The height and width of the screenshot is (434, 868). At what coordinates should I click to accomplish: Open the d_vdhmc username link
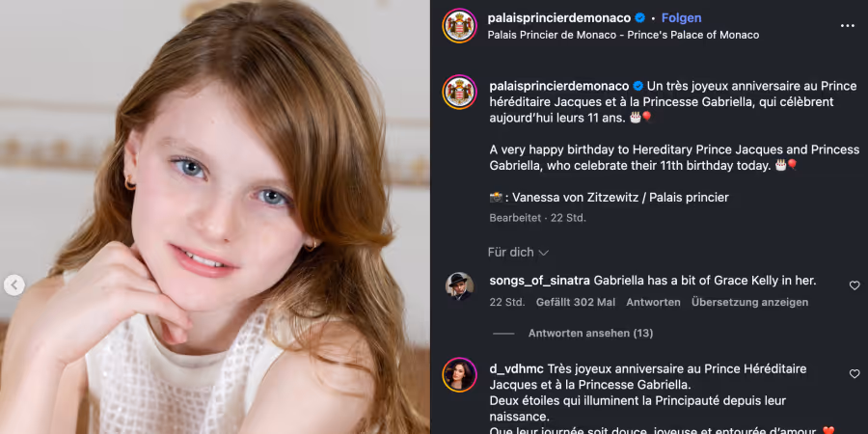point(516,369)
